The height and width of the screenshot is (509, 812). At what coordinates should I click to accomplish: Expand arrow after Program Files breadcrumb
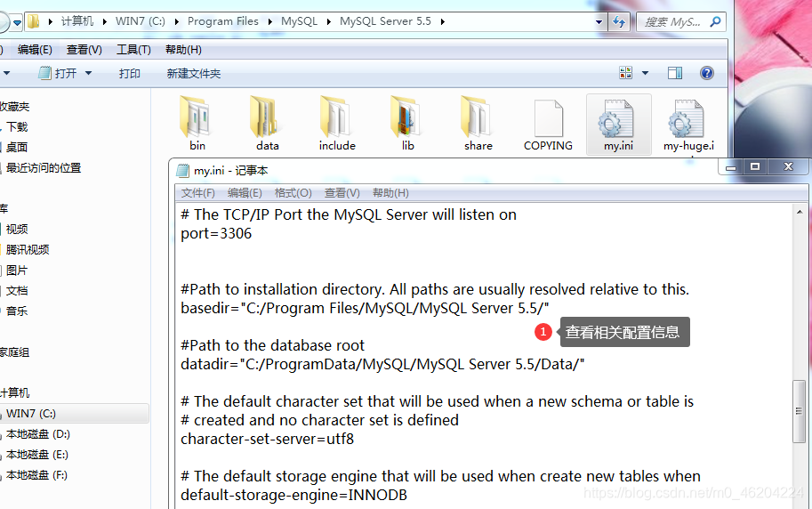[269, 21]
